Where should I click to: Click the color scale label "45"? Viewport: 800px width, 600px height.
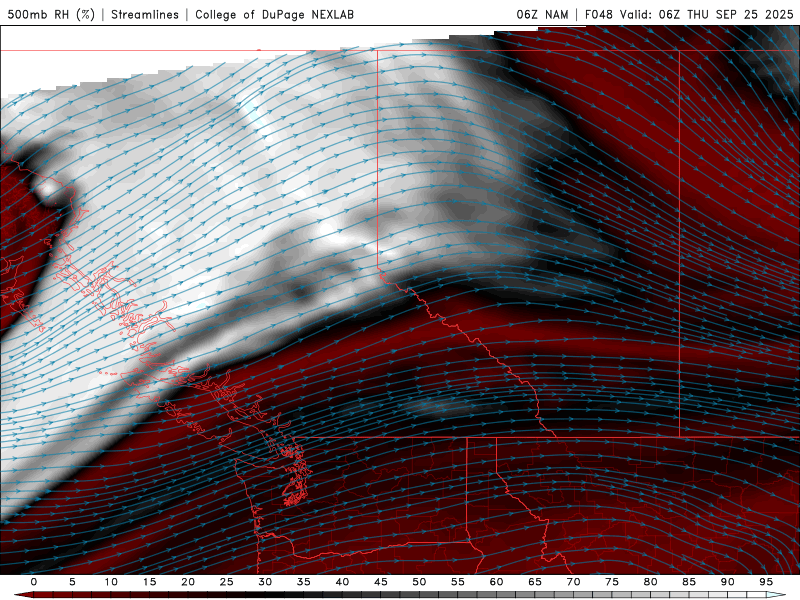pyautogui.click(x=381, y=582)
